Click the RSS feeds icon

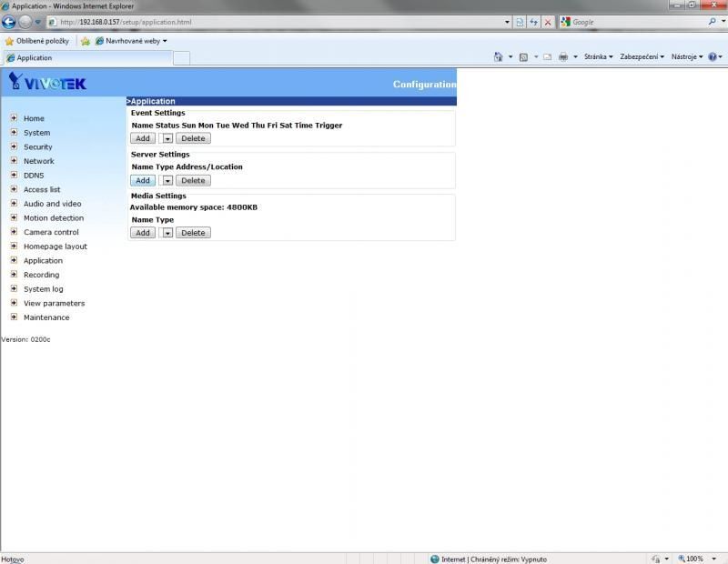(524, 56)
